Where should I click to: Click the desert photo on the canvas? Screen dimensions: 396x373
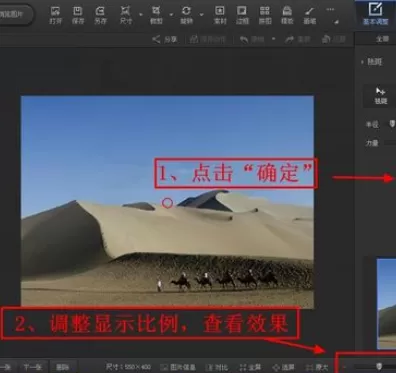pyautogui.click(x=167, y=202)
